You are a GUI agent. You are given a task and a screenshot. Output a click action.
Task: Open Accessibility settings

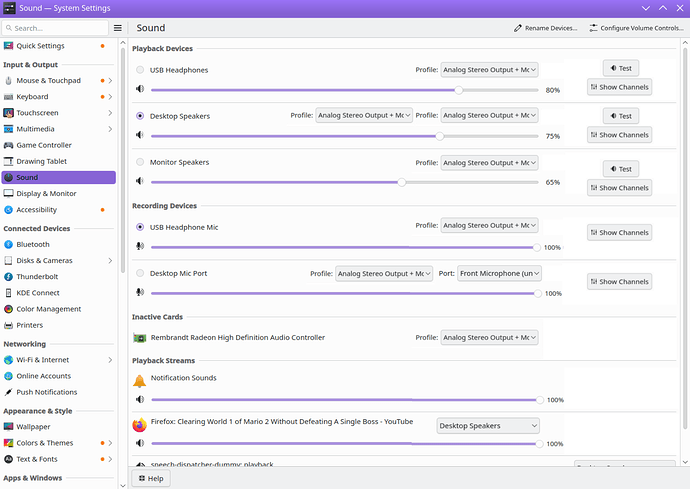coord(58,210)
